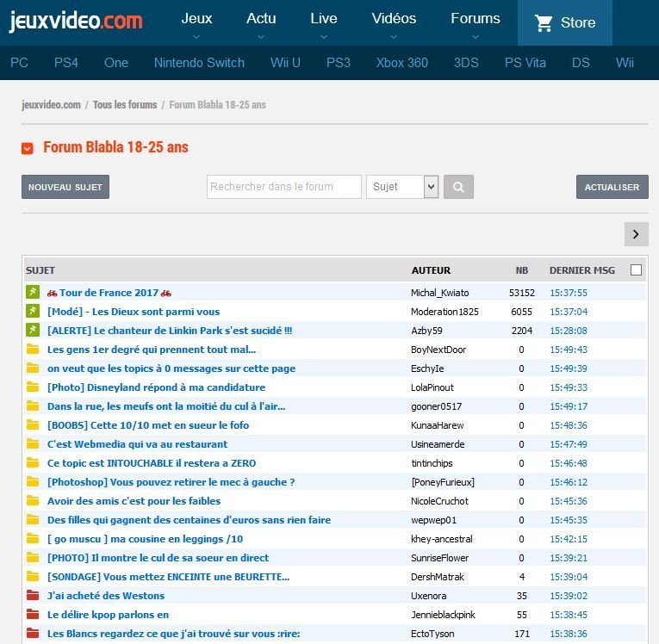Image resolution: width=659 pixels, height=644 pixels.
Task: Expand the Jeux menu in header
Action: point(196,23)
